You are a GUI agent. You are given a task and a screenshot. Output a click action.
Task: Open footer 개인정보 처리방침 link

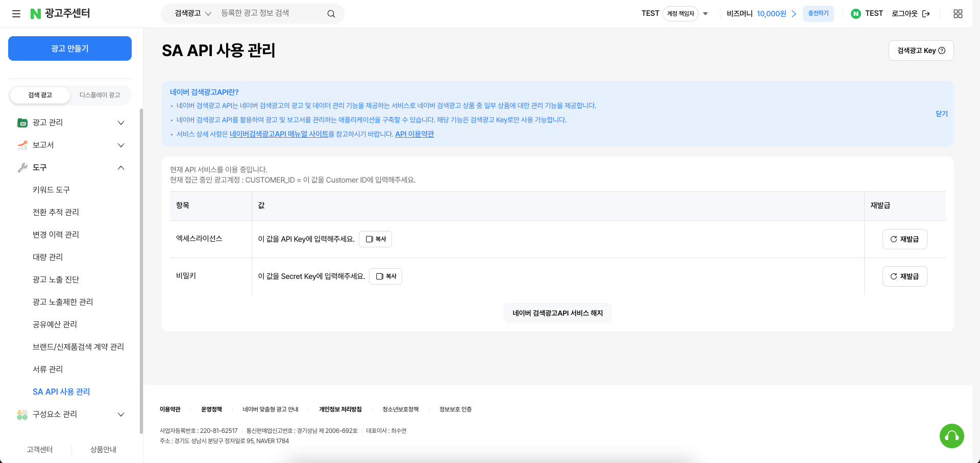click(x=340, y=409)
